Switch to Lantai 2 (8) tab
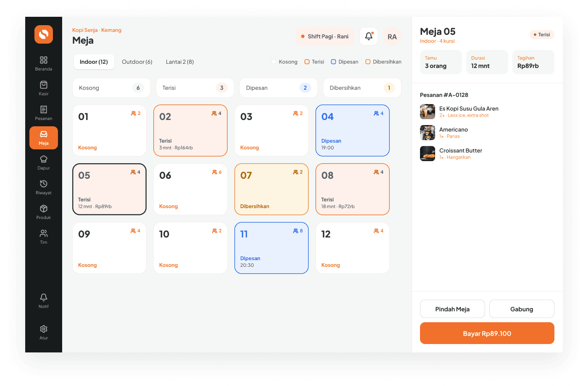This screenshot has width=588, height=386. click(180, 62)
